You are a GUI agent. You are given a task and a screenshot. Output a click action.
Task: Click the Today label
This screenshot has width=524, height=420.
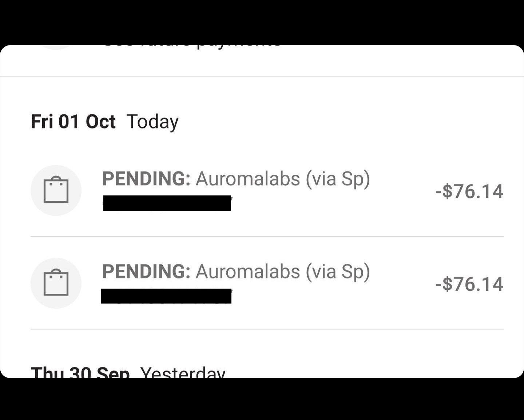pos(152,122)
